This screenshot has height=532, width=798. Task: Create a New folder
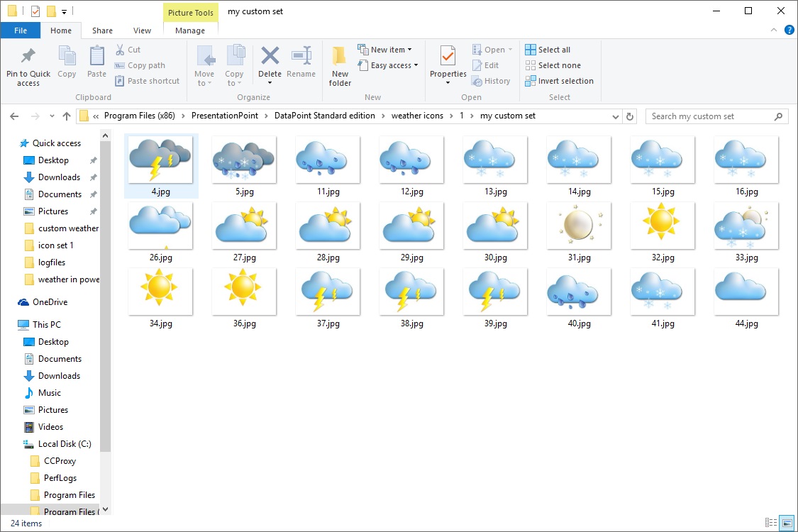(x=339, y=65)
